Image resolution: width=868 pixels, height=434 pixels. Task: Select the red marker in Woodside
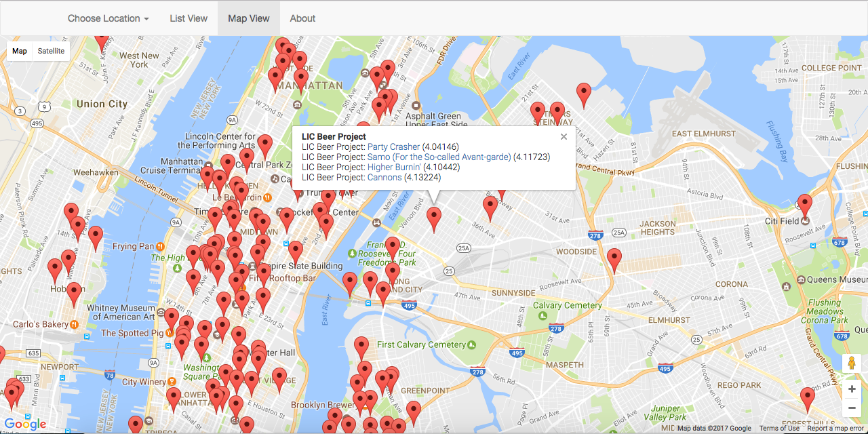(x=614, y=259)
